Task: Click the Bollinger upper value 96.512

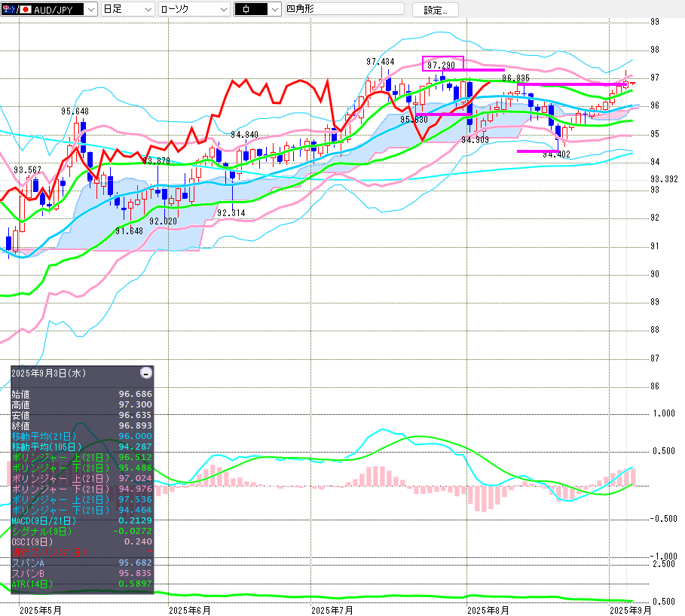Action: click(136, 457)
